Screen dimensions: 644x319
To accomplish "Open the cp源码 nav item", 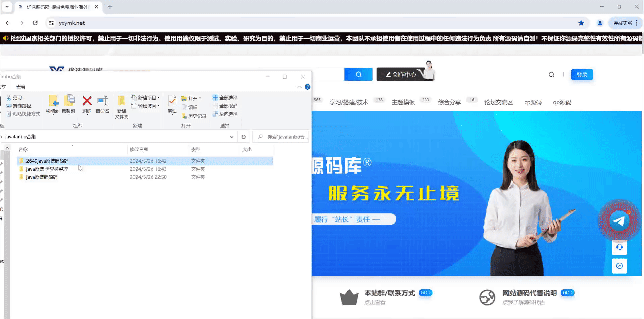I will (533, 102).
